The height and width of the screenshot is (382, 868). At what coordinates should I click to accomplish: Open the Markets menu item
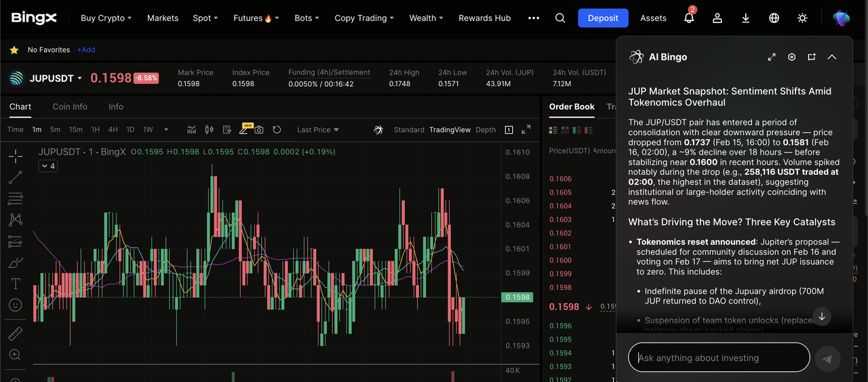coord(163,18)
